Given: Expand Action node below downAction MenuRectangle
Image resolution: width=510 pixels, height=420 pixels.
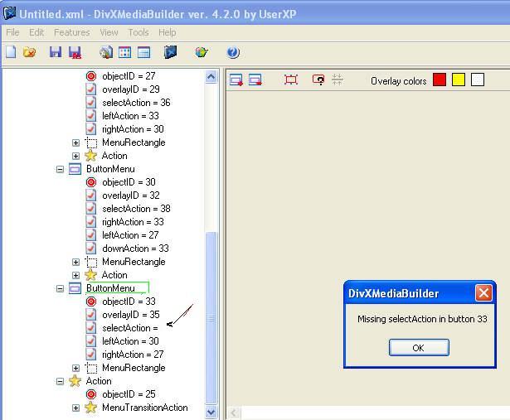Looking at the screenshot, I should (75, 275).
